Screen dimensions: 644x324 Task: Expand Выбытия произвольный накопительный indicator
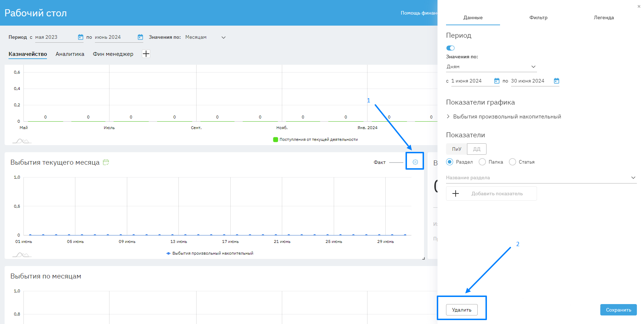(448, 117)
